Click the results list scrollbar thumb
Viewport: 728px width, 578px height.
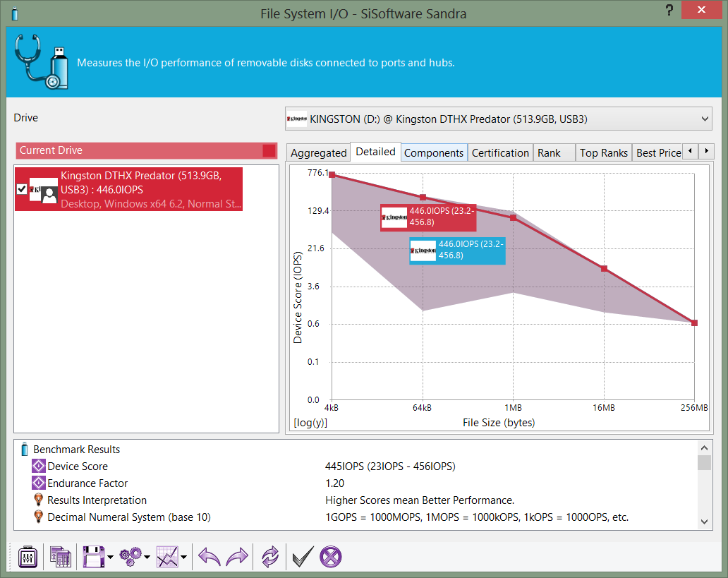point(704,463)
